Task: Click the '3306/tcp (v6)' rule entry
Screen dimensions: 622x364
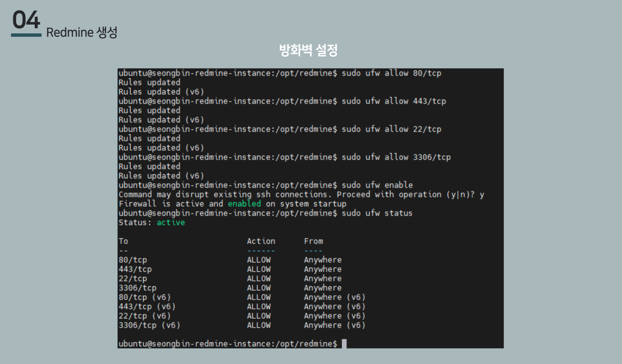Action: 149,325
